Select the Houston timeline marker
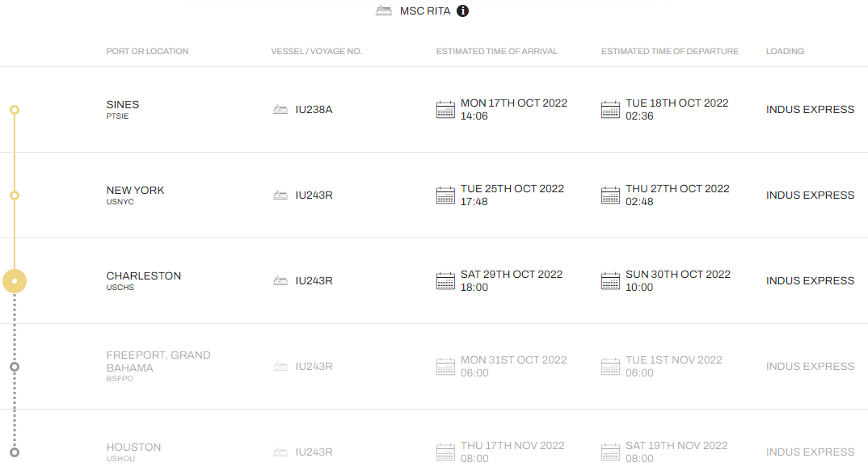 click(15, 452)
